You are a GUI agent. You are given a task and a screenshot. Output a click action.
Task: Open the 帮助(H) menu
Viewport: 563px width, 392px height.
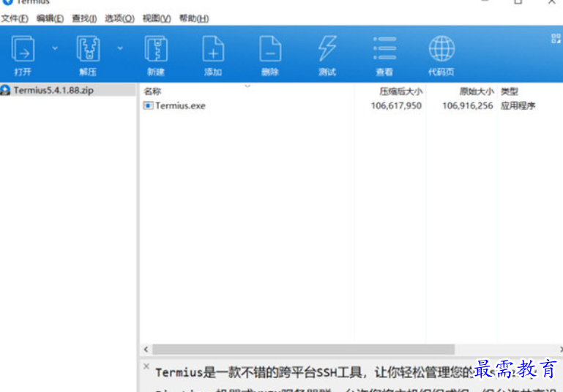tap(194, 18)
